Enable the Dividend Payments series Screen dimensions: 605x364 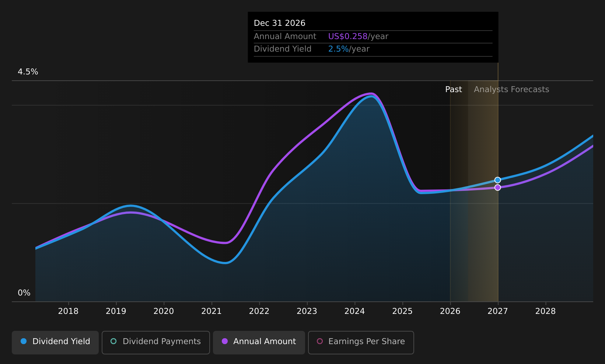pyautogui.click(x=156, y=342)
